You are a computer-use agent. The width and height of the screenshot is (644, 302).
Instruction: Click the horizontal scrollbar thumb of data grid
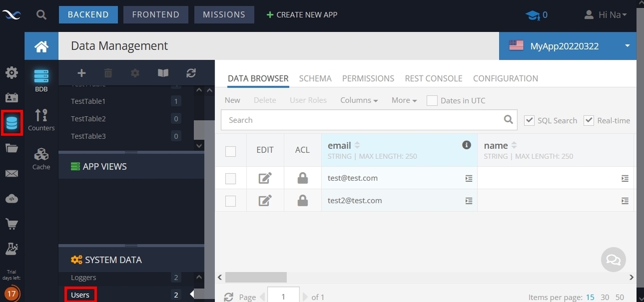[256, 277]
